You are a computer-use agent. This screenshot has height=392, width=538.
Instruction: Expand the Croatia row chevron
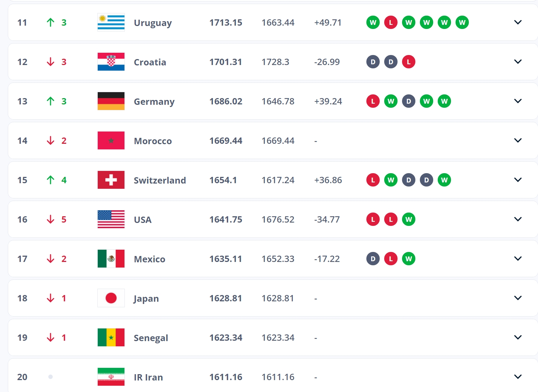(518, 62)
